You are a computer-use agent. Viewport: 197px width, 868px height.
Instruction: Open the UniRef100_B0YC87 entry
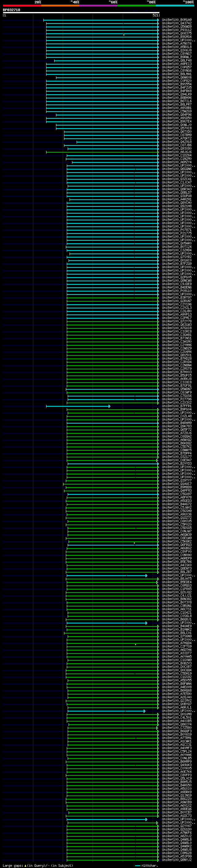(177, 812)
